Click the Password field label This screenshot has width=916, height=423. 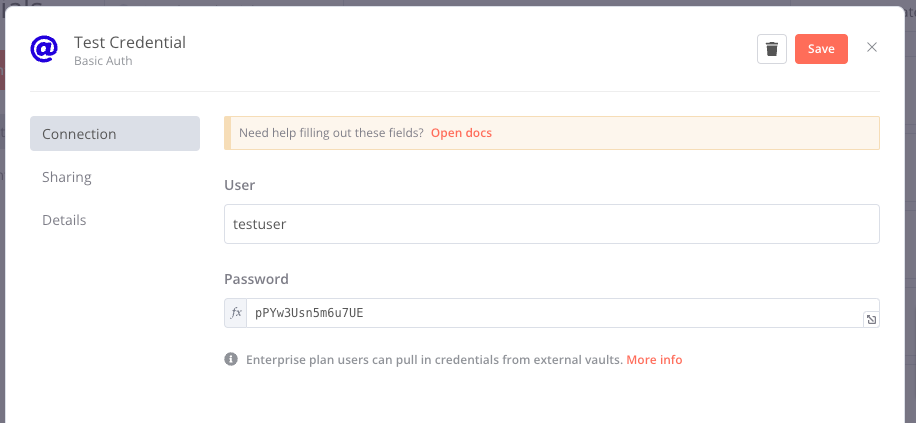256,279
